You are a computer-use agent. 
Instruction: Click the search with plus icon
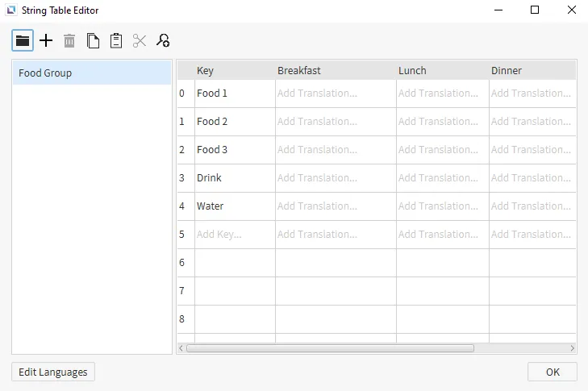pyautogui.click(x=163, y=40)
